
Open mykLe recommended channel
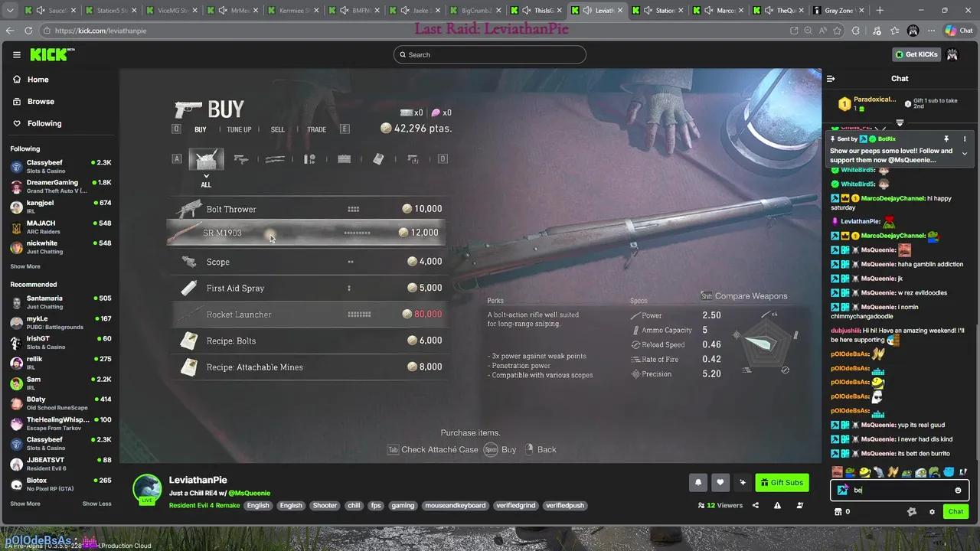point(60,322)
